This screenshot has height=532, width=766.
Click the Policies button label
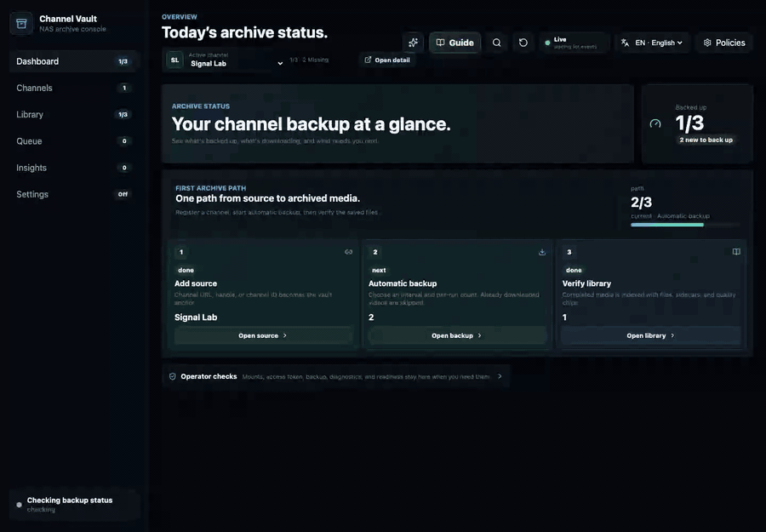pos(730,43)
